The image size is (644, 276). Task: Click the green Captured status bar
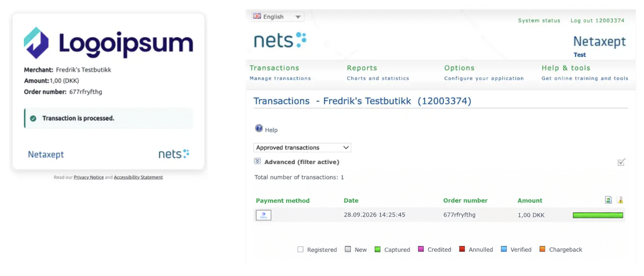[x=598, y=215]
